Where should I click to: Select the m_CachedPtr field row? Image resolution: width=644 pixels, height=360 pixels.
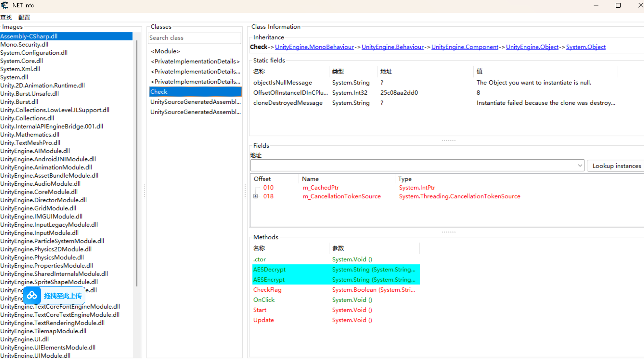click(321, 188)
